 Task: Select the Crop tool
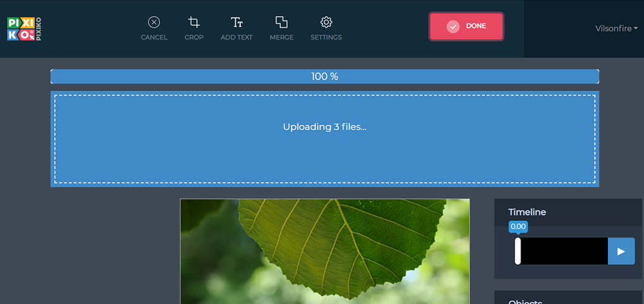pos(194,29)
